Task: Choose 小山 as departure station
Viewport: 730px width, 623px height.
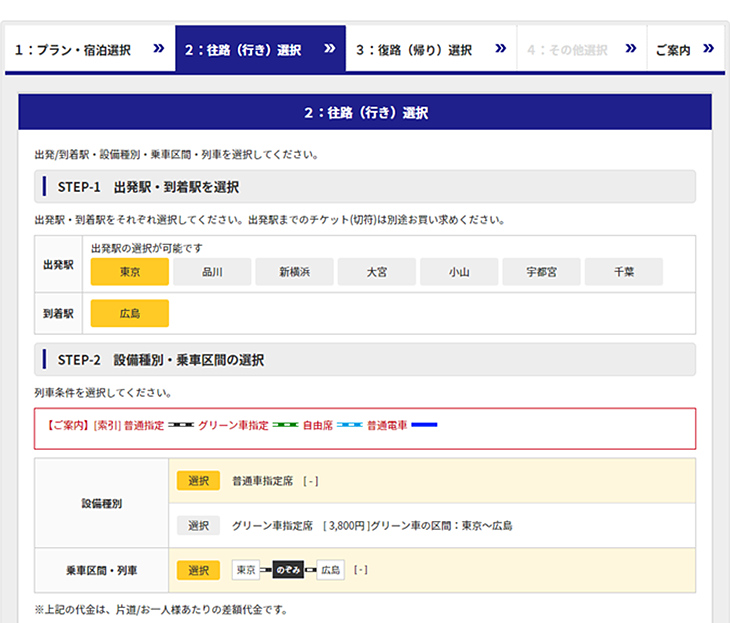Action: pyautogui.click(x=459, y=272)
